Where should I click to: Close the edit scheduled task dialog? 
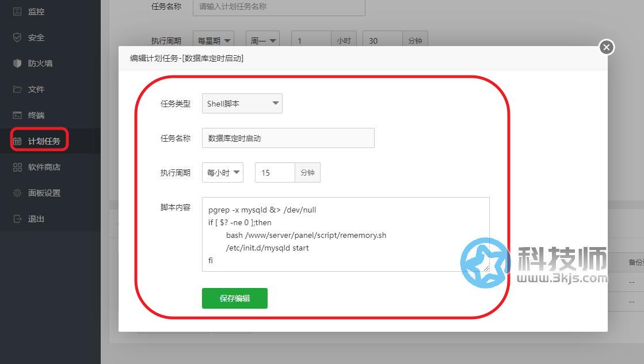point(606,47)
